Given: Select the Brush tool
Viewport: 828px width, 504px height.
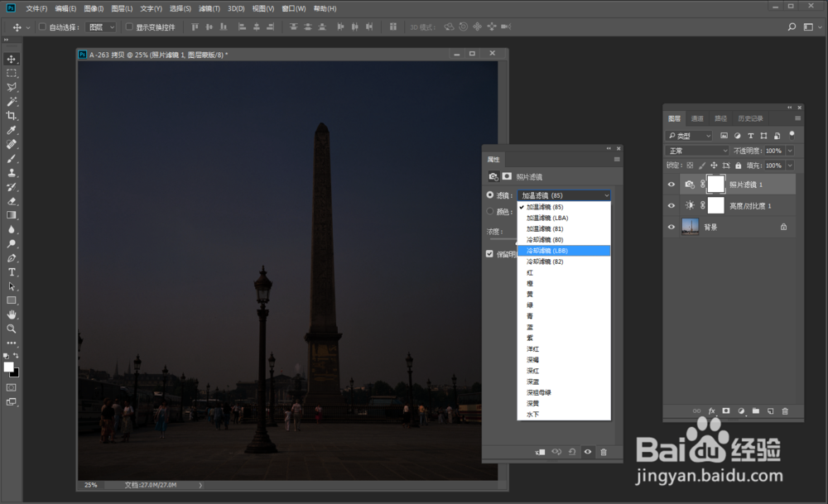Looking at the screenshot, I should click(x=11, y=159).
